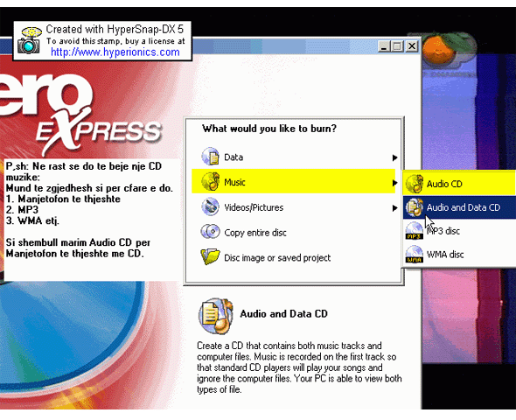The height and width of the screenshot is (420, 516).
Task: Click the 'What would you like to burn?' heading
Action: point(269,129)
